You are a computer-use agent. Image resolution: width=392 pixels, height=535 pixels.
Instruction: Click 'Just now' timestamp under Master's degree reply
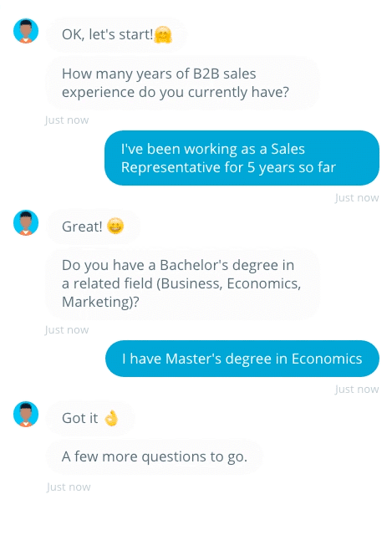(x=357, y=389)
